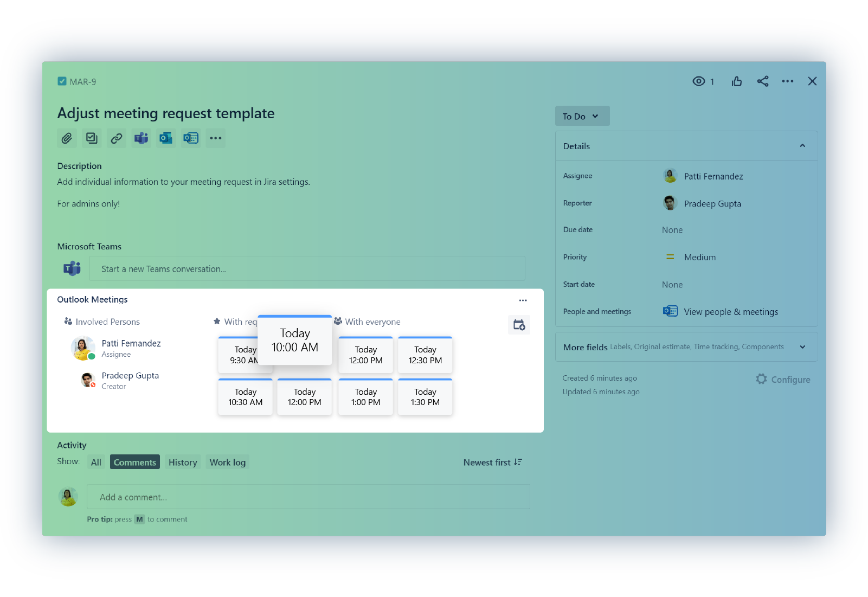868x597 pixels.
Task: Click the Outlook calendar meeting toolbar icon
Action: tap(191, 138)
